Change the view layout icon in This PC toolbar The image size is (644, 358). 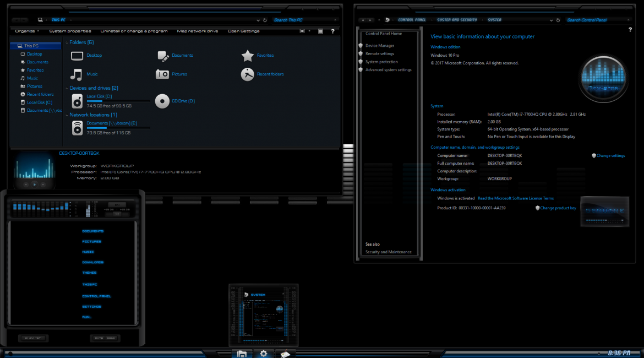[302, 31]
